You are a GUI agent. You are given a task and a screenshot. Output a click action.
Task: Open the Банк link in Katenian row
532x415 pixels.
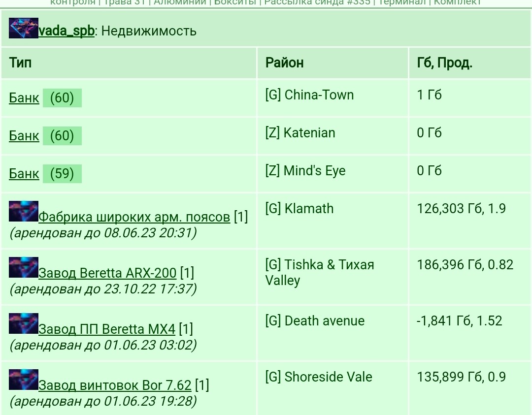(x=24, y=135)
